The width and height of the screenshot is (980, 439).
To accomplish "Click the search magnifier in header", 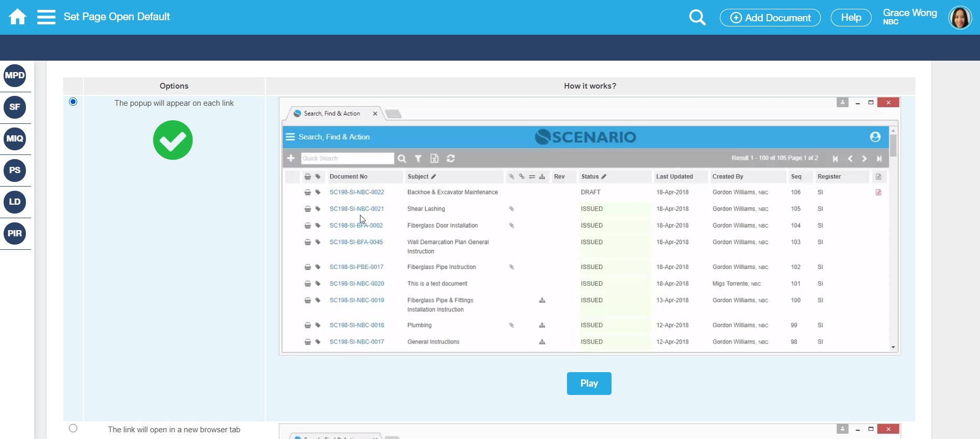I will point(697,18).
